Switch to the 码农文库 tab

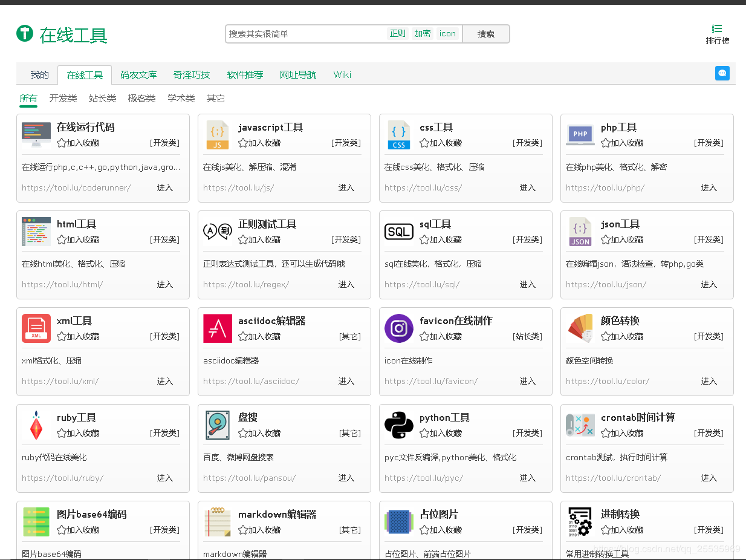(x=139, y=74)
